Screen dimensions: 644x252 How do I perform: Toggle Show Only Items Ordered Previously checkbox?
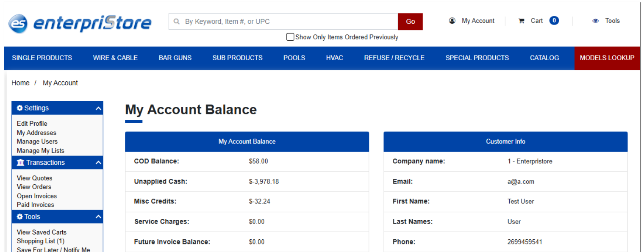pos(290,37)
